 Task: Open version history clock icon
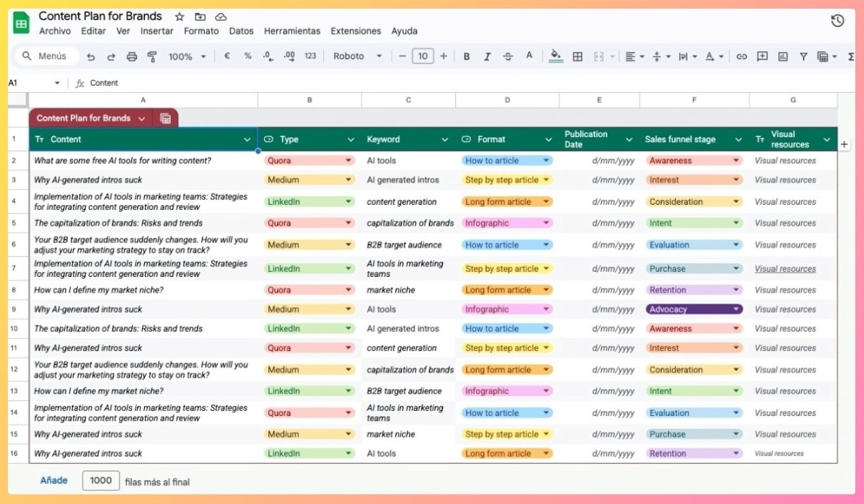pos(837,21)
